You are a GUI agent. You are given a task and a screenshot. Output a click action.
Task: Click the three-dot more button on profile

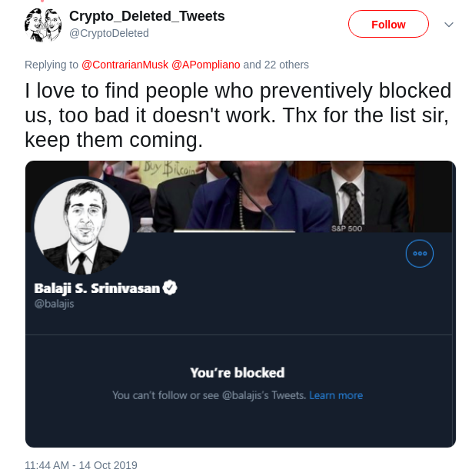point(420,254)
